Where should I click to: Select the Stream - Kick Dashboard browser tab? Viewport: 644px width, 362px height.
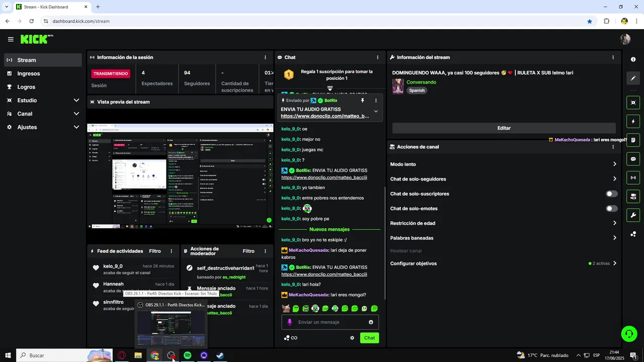click(51, 7)
